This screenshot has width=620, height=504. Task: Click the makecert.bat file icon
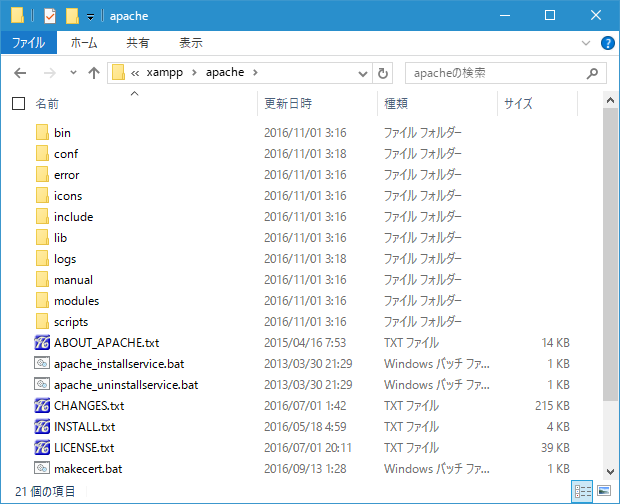[42, 468]
